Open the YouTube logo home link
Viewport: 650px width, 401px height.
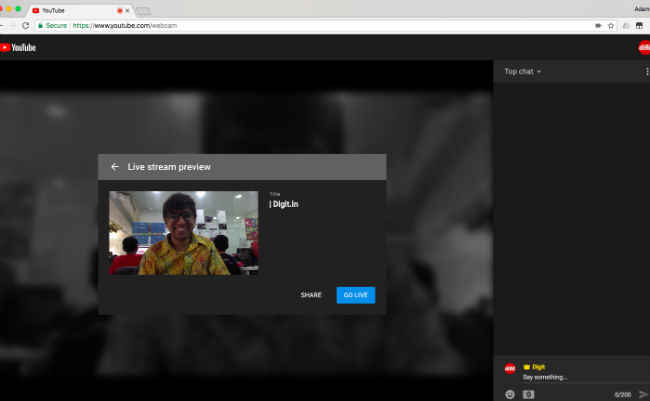click(18, 48)
